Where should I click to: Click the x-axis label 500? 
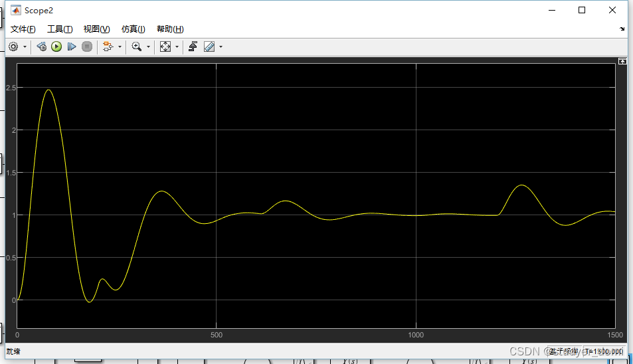pyautogui.click(x=217, y=335)
